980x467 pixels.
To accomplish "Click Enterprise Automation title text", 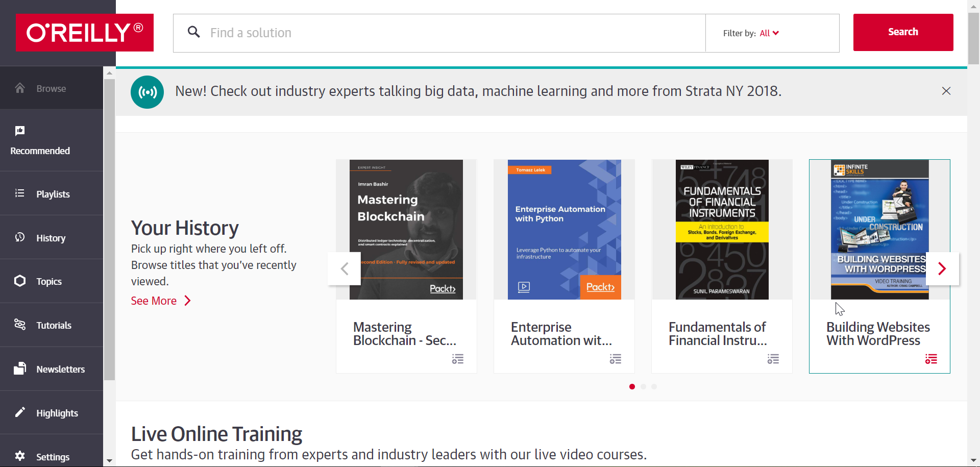I will coord(561,334).
